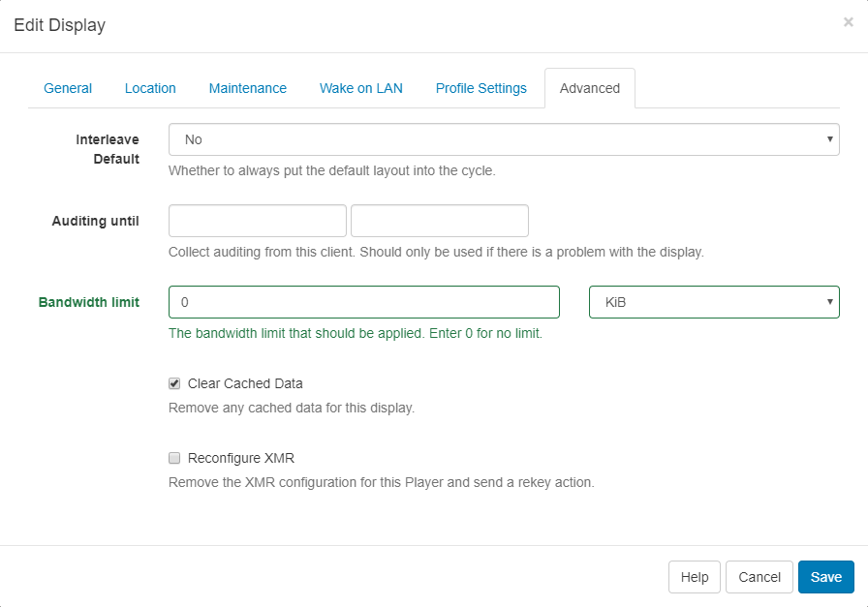This screenshot has height=607, width=868.
Task: Click the second Auditing until time field
Action: [440, 221]
